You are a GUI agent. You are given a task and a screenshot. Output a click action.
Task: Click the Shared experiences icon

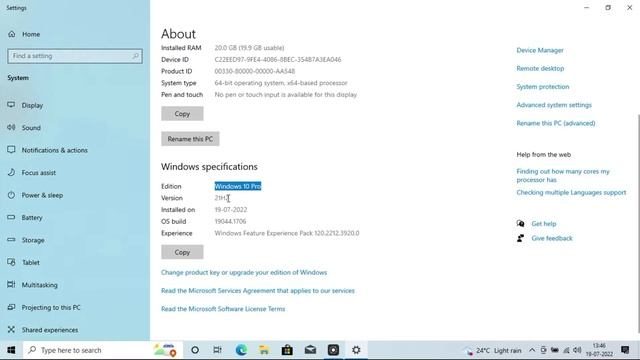(x=11, y=329)
